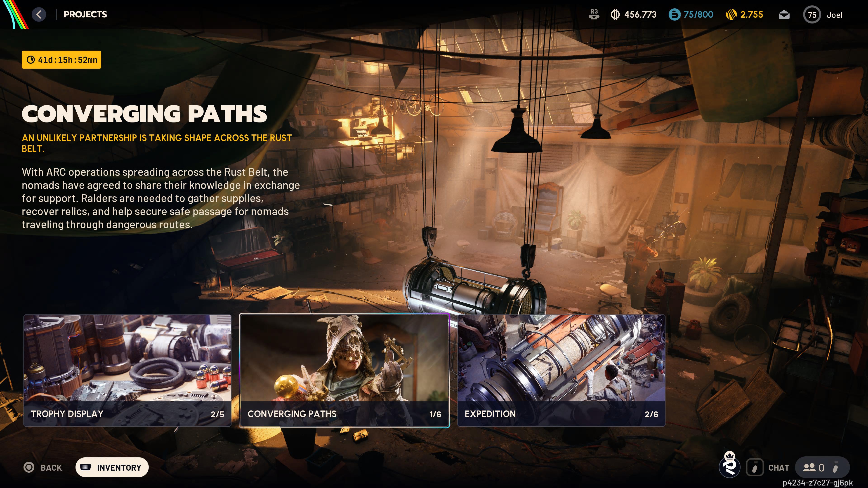Click the PROJECTS header title
Viewport: 868px width, 488px height.
(85, 14)
